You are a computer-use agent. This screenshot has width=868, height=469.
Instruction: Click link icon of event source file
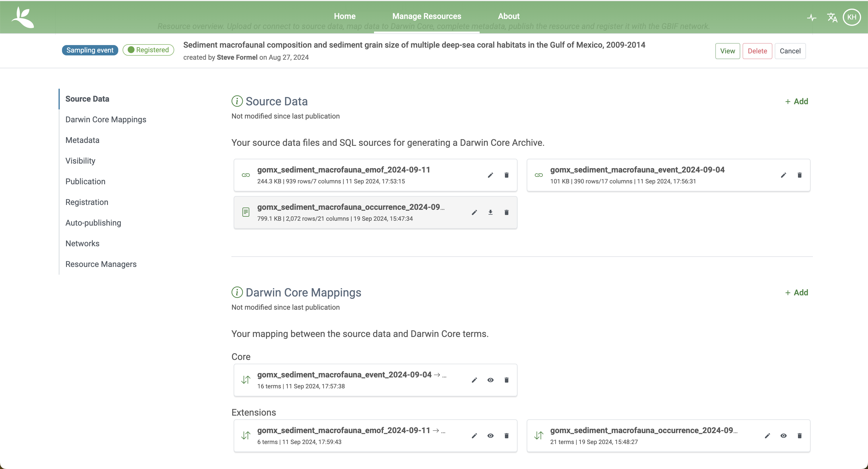point(539,175)
